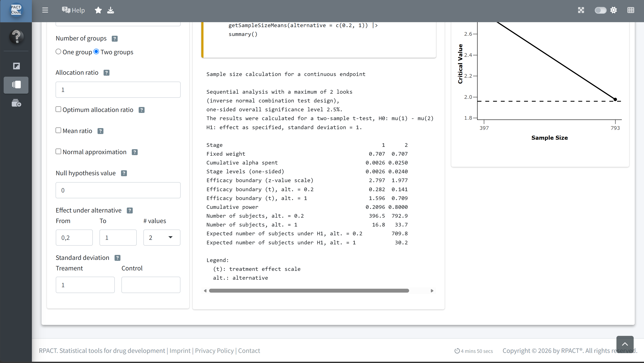The image size is (644, 363).
Task: Click the 'Efficacy boundary (z-value scale)' row
Action: coord(307,180)
